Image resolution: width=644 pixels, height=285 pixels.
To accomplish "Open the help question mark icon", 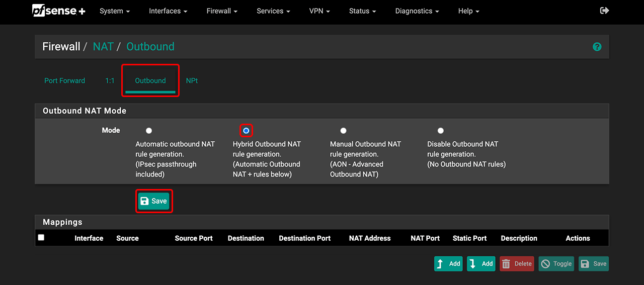I will 597,47.
